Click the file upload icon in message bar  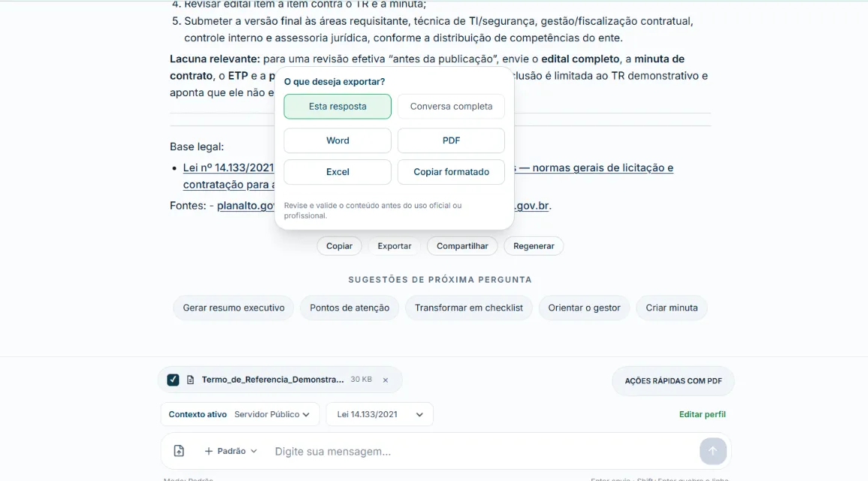pos(179,450)
